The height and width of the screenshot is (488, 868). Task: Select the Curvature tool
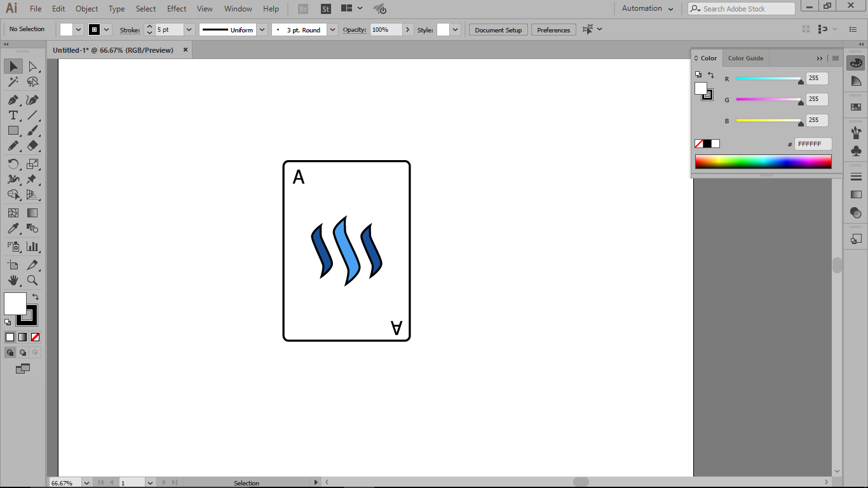click(x=32, y=100)
